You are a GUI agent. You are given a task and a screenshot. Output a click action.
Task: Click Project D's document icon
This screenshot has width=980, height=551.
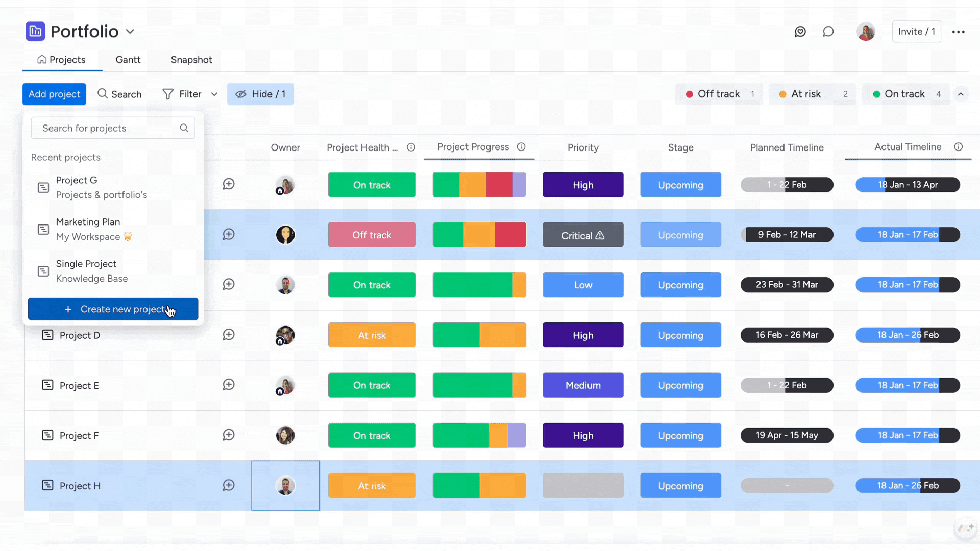pos(48,335)
